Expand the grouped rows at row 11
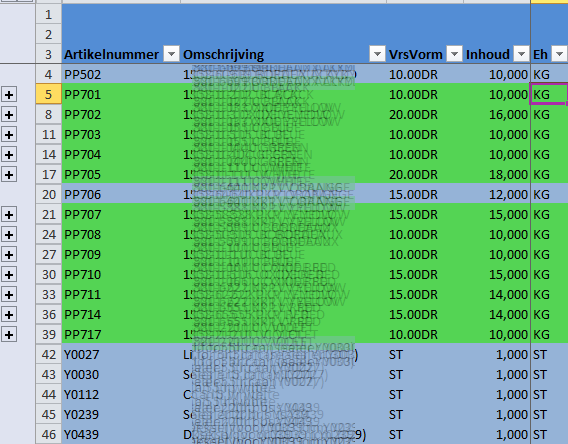 pyautogui.click(x=9, y=135)
